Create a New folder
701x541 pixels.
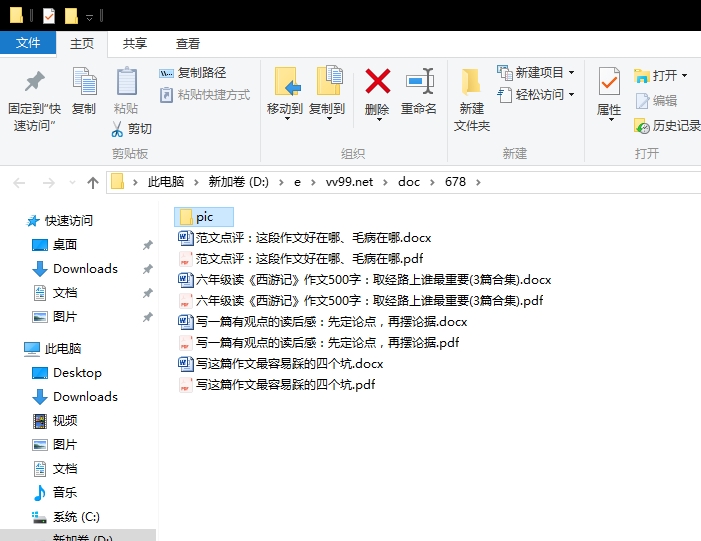[x=471, y=99]
